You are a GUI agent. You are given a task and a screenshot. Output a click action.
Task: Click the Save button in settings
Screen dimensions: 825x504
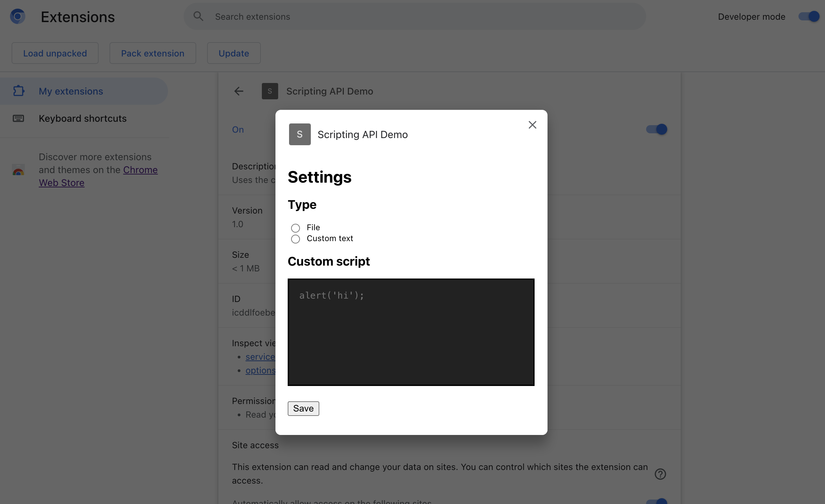[303, 407]
